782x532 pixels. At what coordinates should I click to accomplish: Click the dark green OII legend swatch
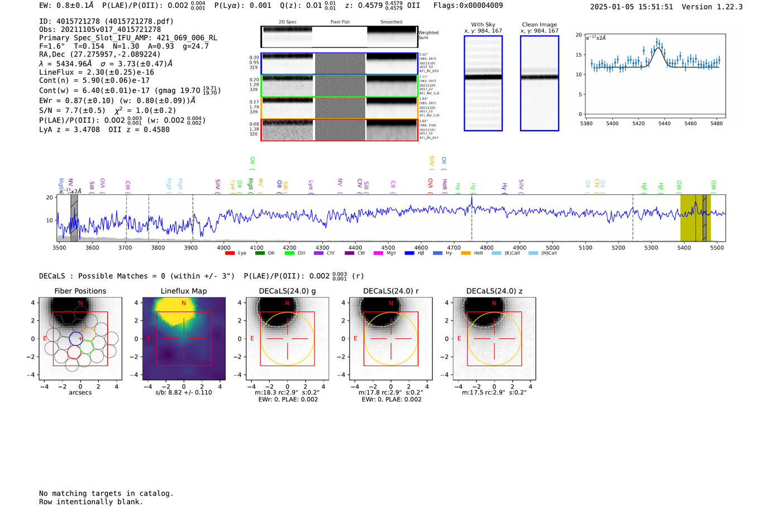pyautogui.click(x=260, y=253)
